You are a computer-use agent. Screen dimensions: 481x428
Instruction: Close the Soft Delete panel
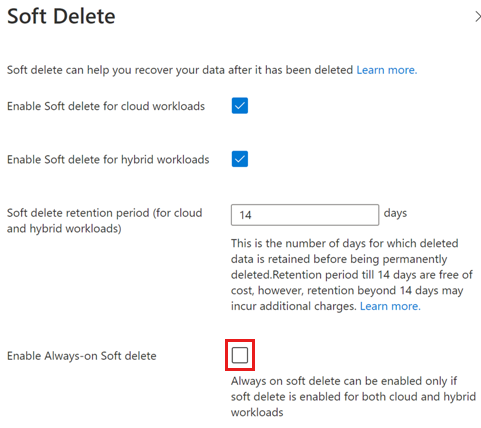477,16
